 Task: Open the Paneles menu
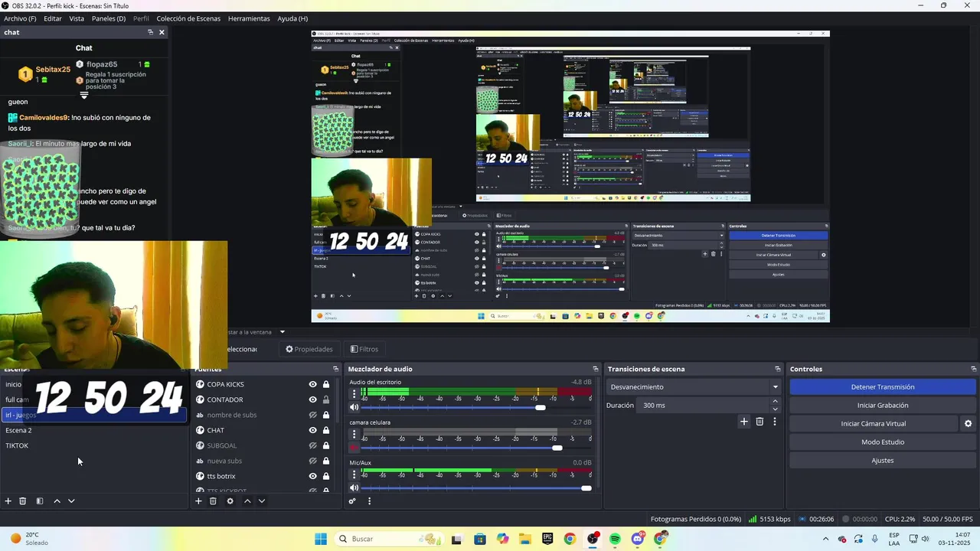tap(109, 18)
